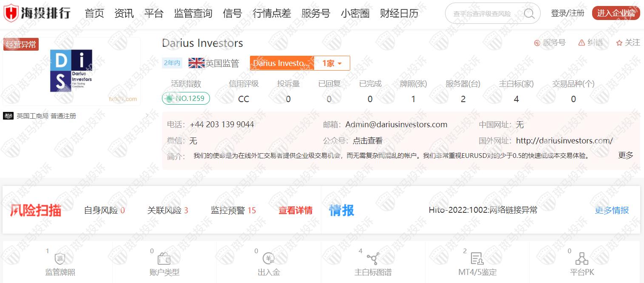Viewport: 644px width, 283px height.
Task: Click the 关注 star icon
Action: [x=619, y=43]
